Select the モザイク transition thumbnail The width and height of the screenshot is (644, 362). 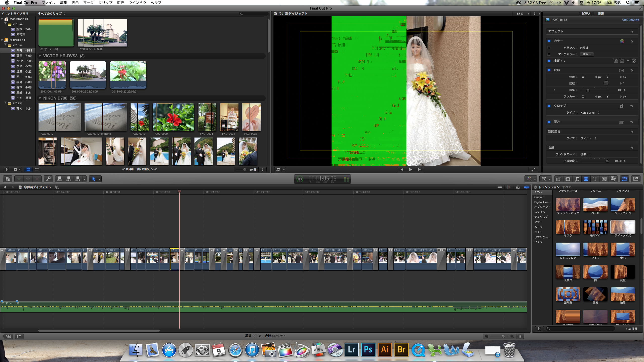click(595, 227)
